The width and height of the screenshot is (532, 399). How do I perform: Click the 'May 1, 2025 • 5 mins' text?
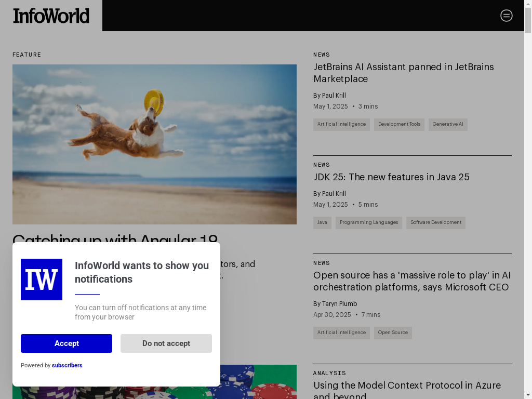345,205
